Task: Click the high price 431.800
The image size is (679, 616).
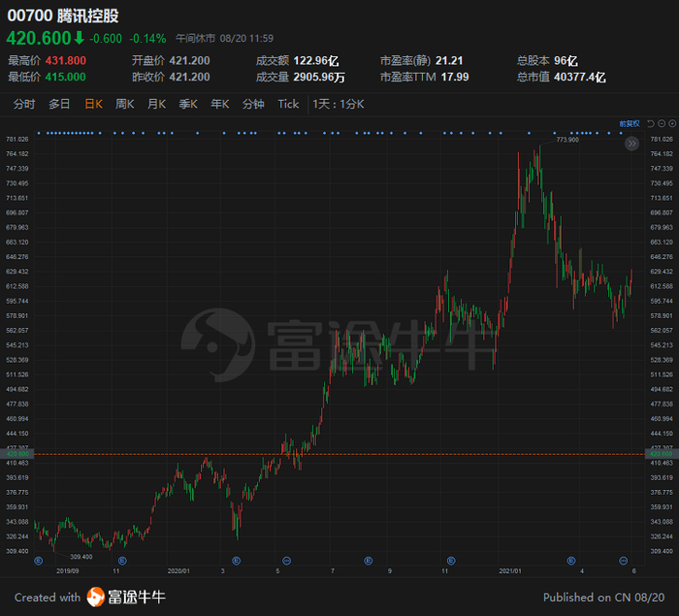Action: coord(66,60)
